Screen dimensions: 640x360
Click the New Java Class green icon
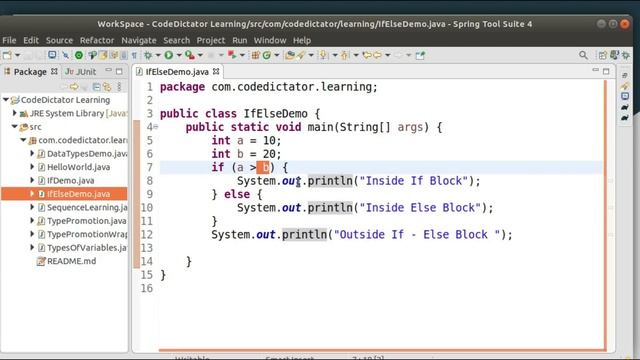pyautogui.click(x=267, y=55)
